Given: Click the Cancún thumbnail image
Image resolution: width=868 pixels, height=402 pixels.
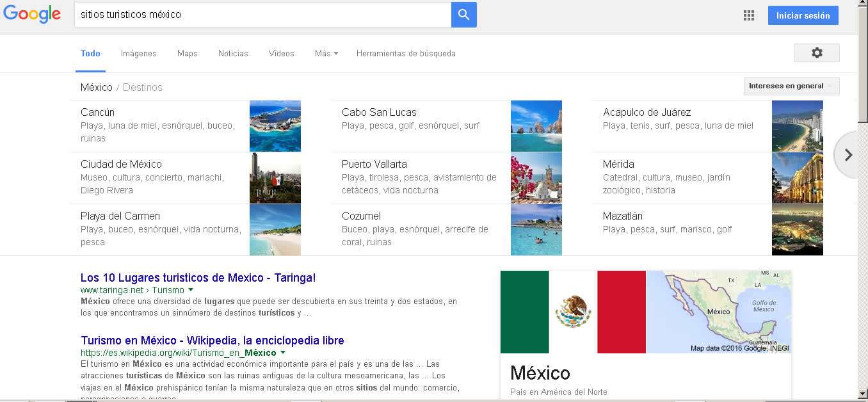Looking at the screenshot, I should (275, 126).
